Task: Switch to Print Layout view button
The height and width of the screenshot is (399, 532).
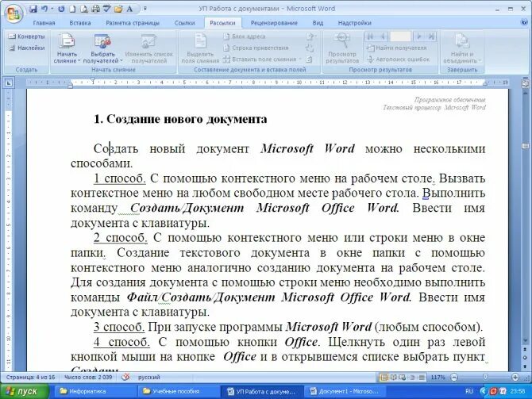Action: pos(384,378)
